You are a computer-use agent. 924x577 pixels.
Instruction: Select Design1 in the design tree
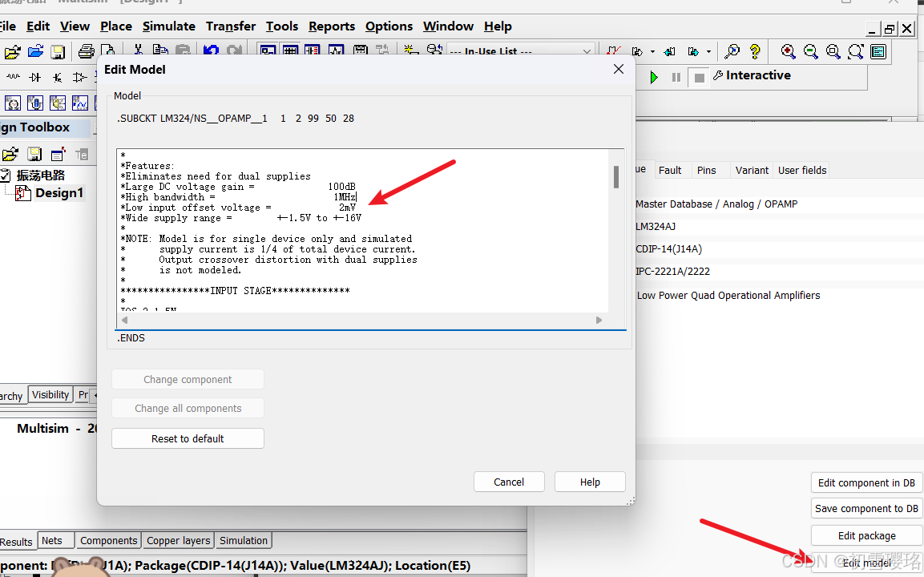pos(59,193)
